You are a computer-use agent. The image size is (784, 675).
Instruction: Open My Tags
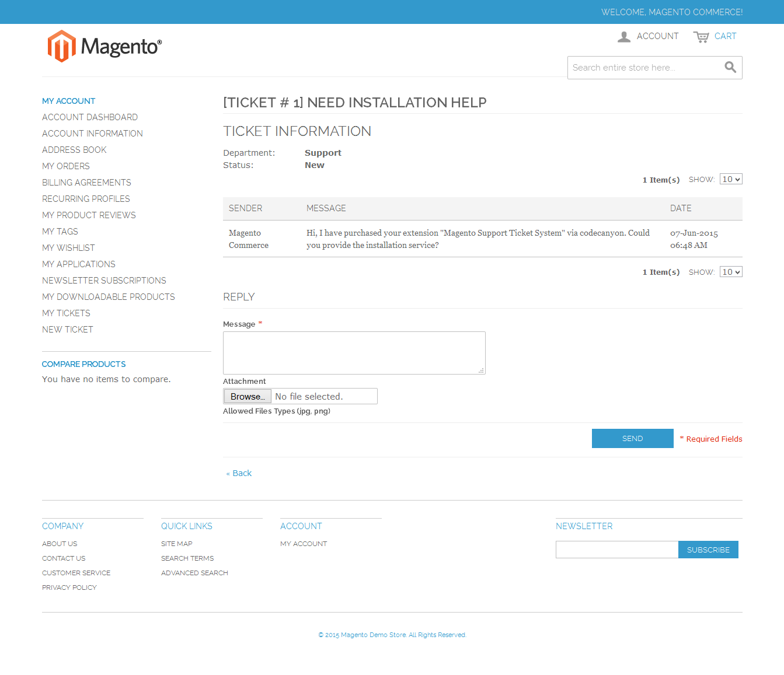pyautogui.click(x=60, y=232)
